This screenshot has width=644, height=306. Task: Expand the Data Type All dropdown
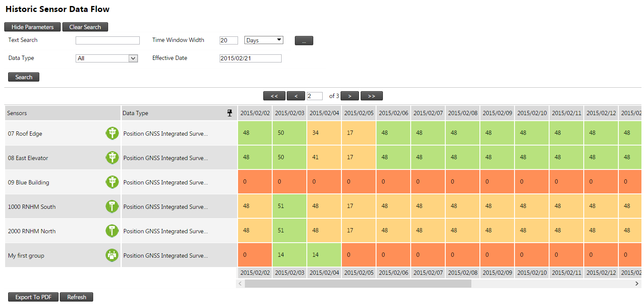tap(107, 58)
